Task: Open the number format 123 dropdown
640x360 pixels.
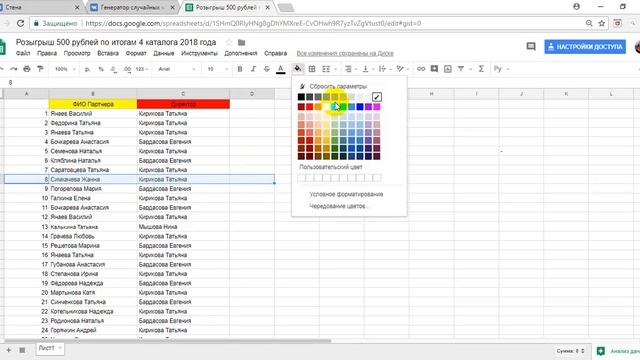Action: click(x=142, y=69)
